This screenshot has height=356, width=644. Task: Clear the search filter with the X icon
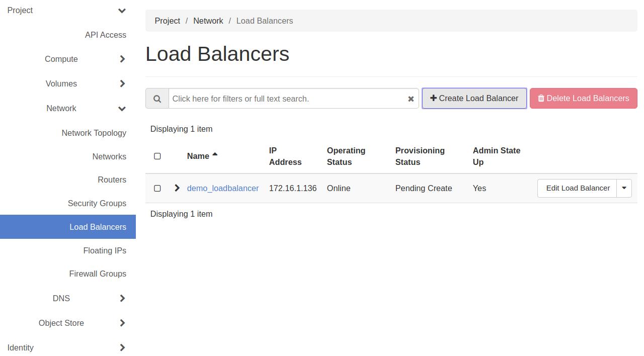point(411,99)
